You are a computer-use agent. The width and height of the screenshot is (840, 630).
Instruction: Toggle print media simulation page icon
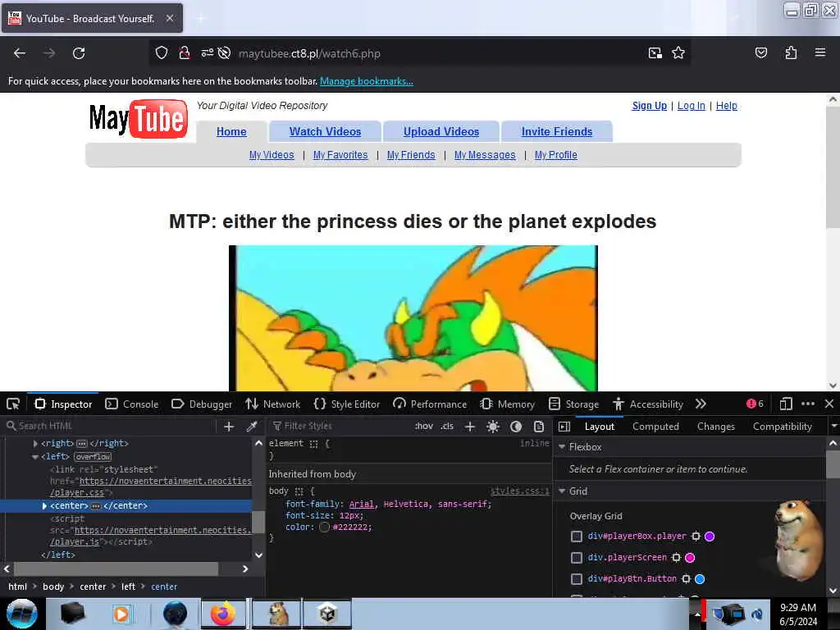[x=539, y=427]
